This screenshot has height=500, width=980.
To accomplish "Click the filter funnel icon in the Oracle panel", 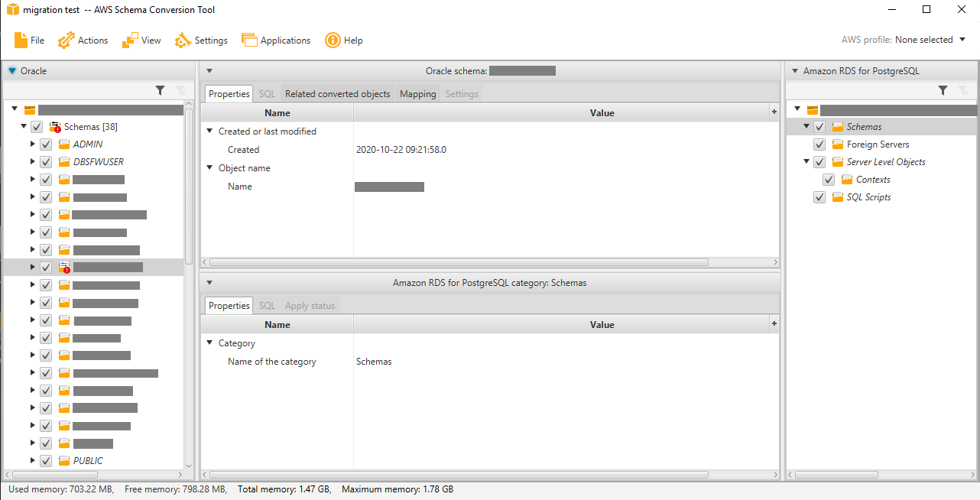I will [161, 90].
